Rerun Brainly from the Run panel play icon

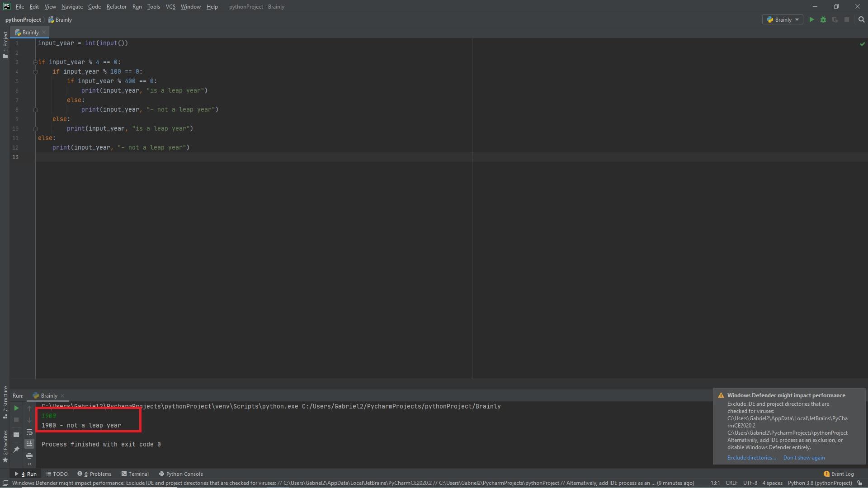(16, 408)
